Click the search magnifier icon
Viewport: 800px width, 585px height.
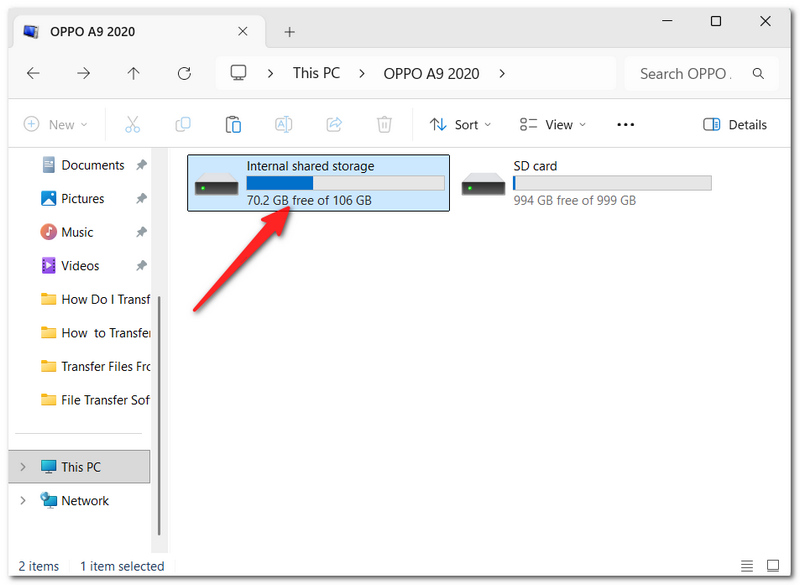tap(758, 73)
